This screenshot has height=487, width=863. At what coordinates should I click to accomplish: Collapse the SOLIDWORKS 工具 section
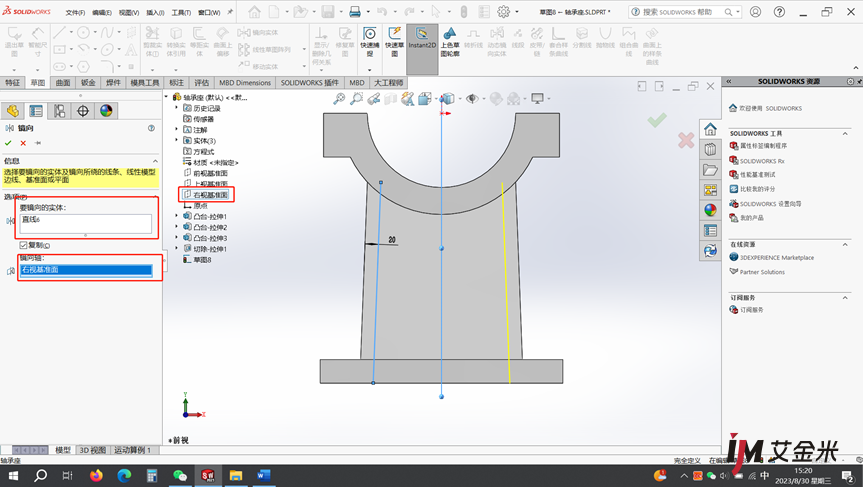pos(845,133)
